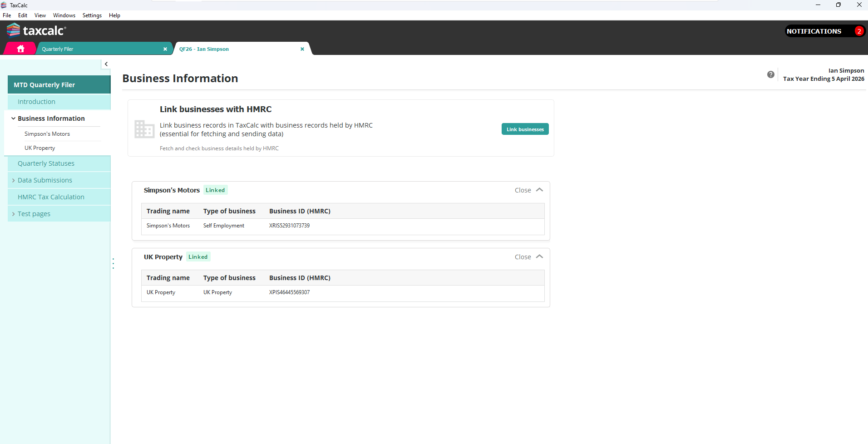The width and height of the screenshot is (868, 444).
Task: Open the NOTIFICATIONS panel
Action: click(x=814, y=31)
